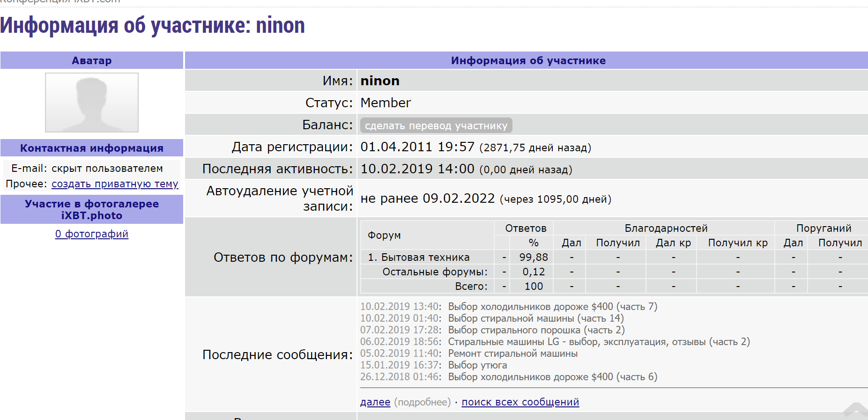Open the 'Стиральные машины LG' message topic
Screen dimensions: 868x420
point(599,342)
